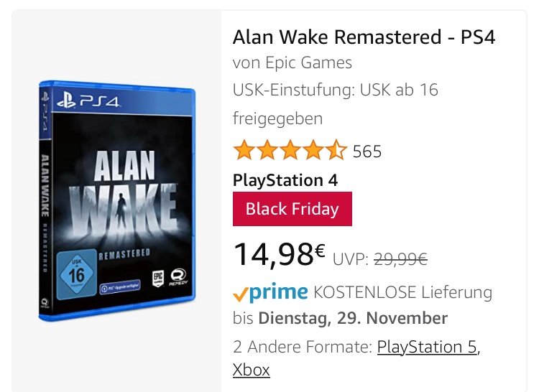The height and width of the screenshot is (392, 539).
Task: Click the PS4 logo on the cover
Action: (88, 101)
